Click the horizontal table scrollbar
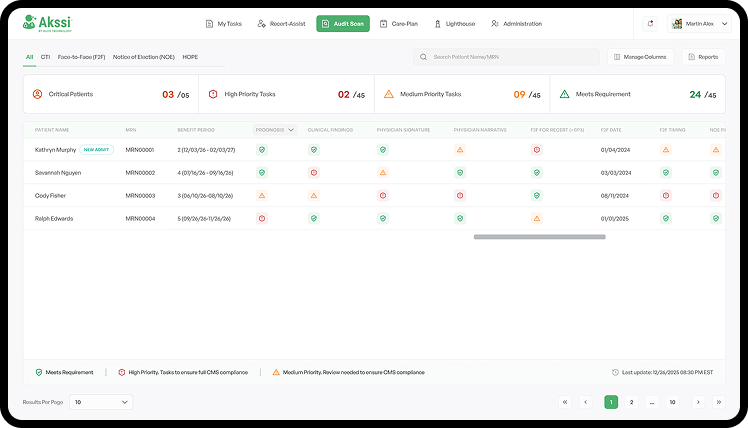 click(x=540, y=237)
